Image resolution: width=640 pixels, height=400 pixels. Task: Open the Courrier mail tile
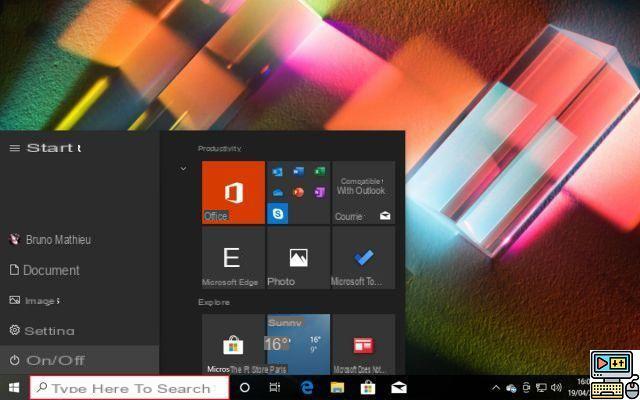point(364,192)
